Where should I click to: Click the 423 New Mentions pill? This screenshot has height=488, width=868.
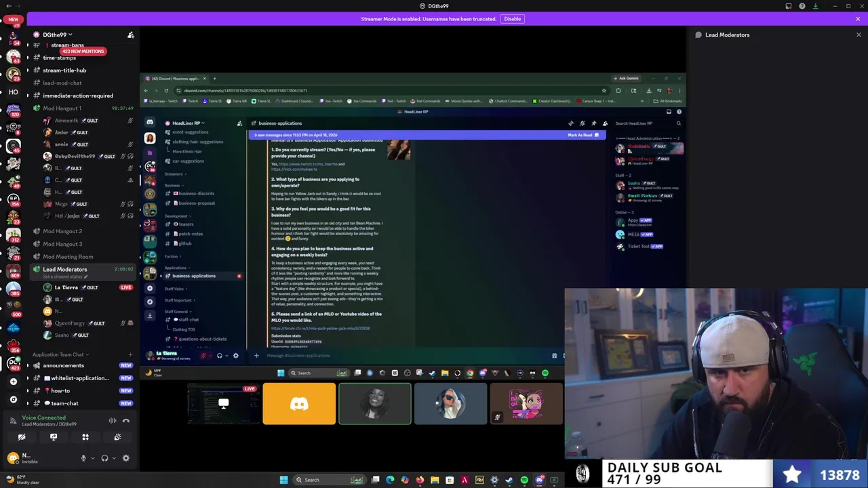pyautogui.click(x=83, y=52)
